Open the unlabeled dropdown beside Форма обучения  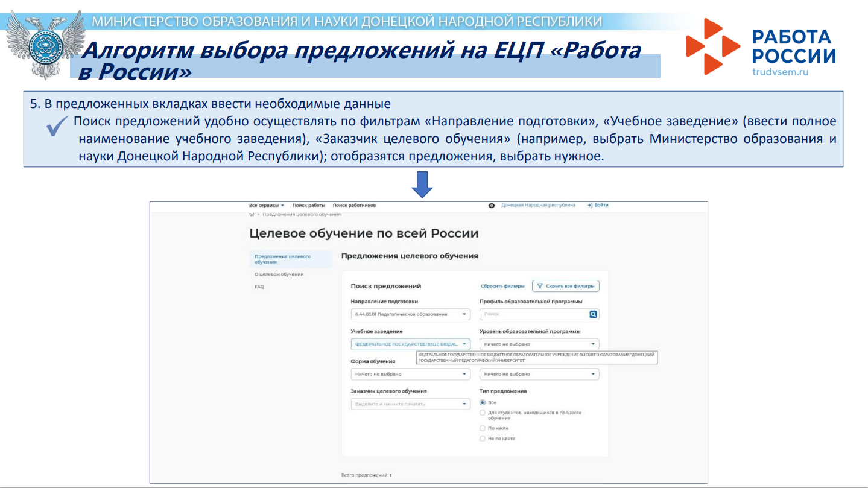click(x=539, y=374)
